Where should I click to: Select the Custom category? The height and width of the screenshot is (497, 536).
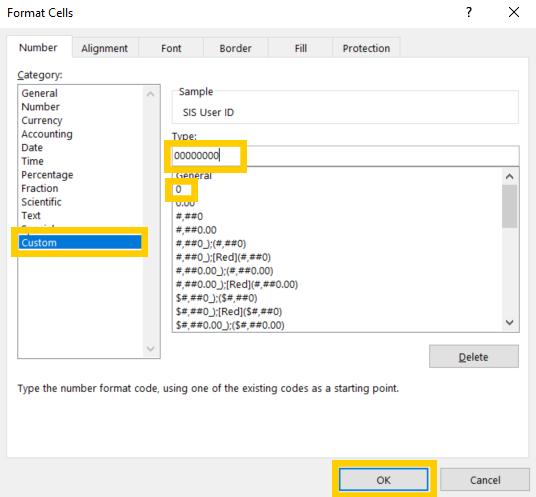click(80, 242)
